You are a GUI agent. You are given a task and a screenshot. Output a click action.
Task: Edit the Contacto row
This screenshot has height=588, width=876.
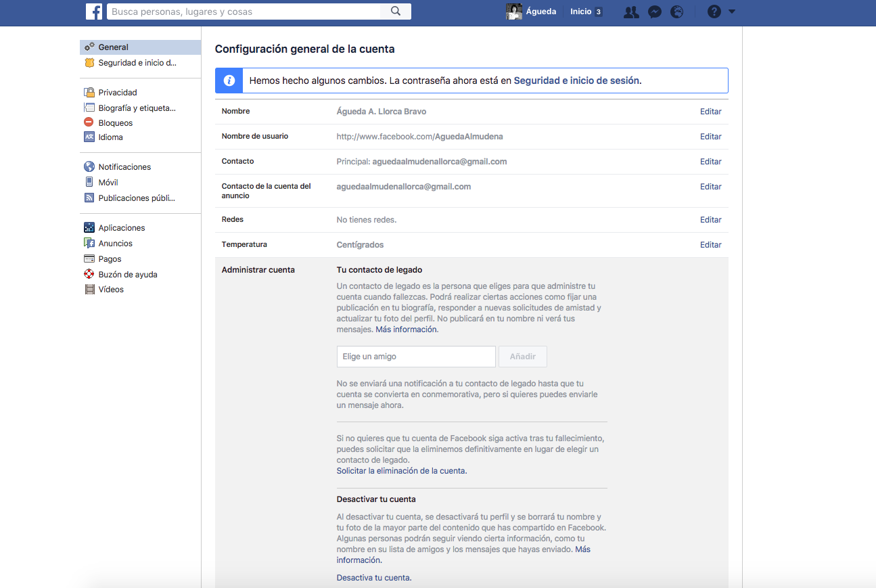click(x=710, y=162)
